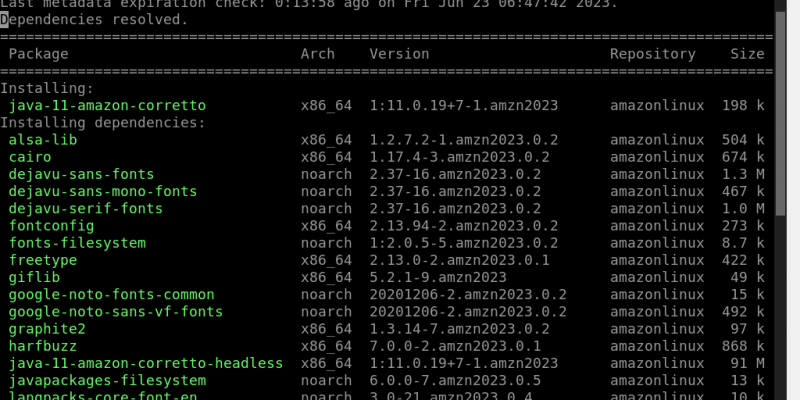Image resolution: width=800 pixels, height=400 pixels.
Task: Click the fonts-filesystem package name
Action: point(77,243)
